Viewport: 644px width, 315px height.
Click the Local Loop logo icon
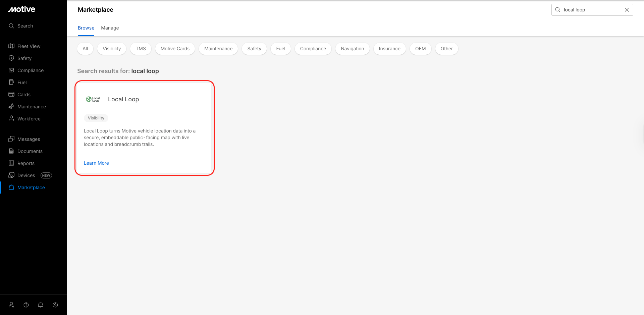(93, 99)
